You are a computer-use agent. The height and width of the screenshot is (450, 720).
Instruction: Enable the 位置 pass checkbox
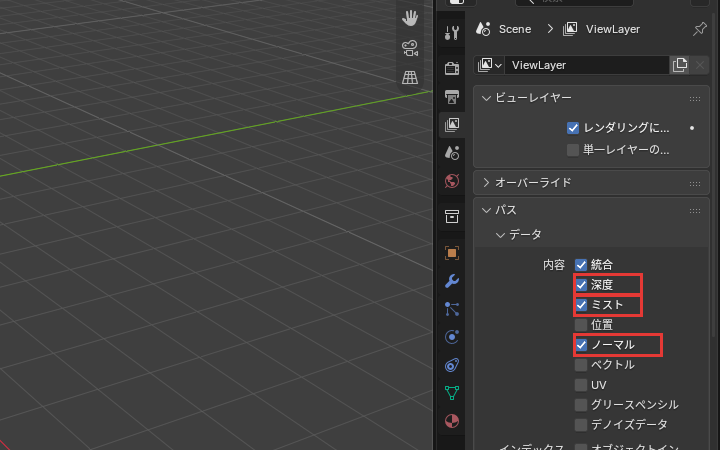[581, 325]
